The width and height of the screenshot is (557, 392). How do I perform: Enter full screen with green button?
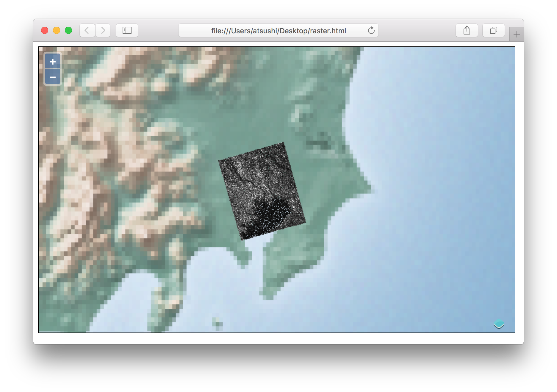point(68,30)
